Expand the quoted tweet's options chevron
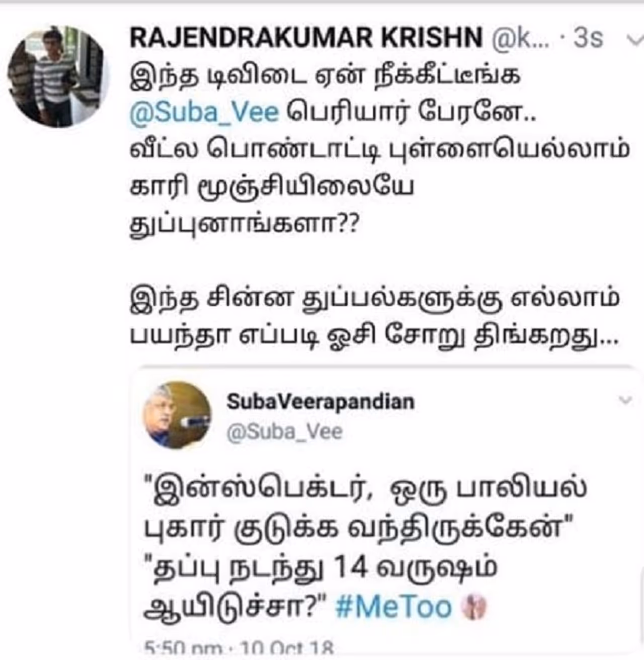Viewport: 644px width, 660px height. pos(625,400)
